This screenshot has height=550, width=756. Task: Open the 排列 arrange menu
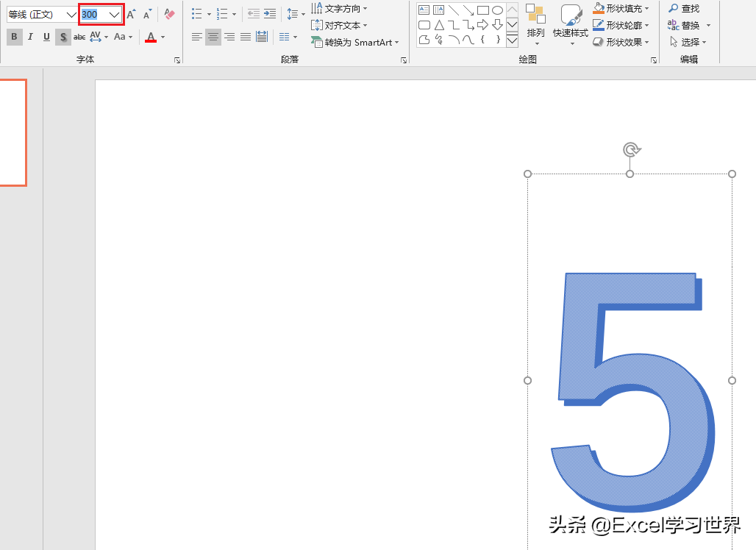point(535,25)
